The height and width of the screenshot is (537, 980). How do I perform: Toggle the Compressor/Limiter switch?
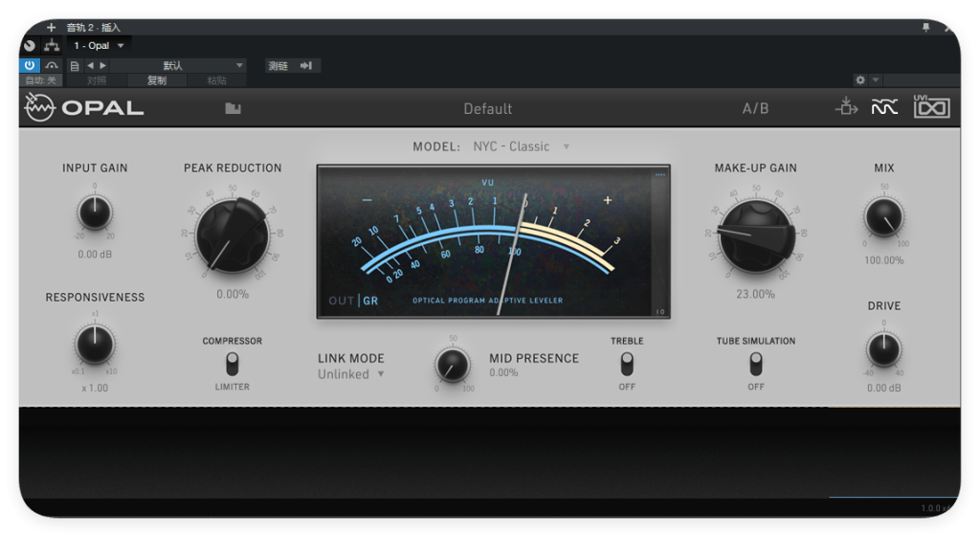(232, 364)
